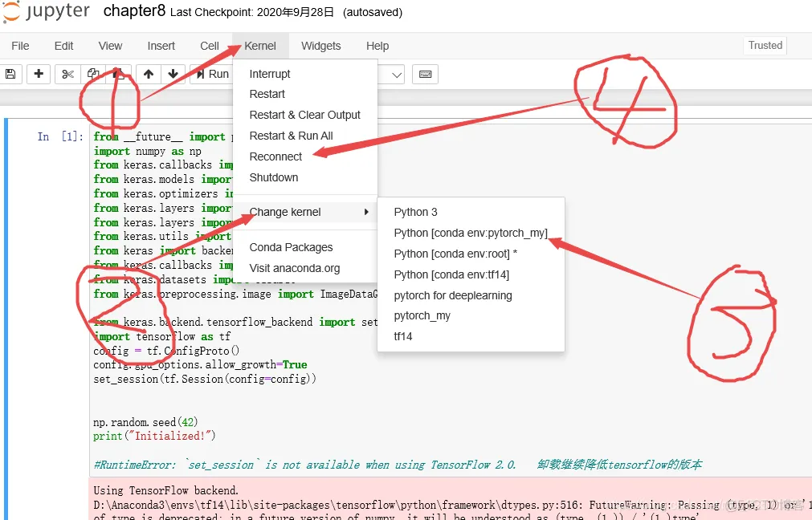Insert a cell below with plus icon

click(x=39, y=74)
